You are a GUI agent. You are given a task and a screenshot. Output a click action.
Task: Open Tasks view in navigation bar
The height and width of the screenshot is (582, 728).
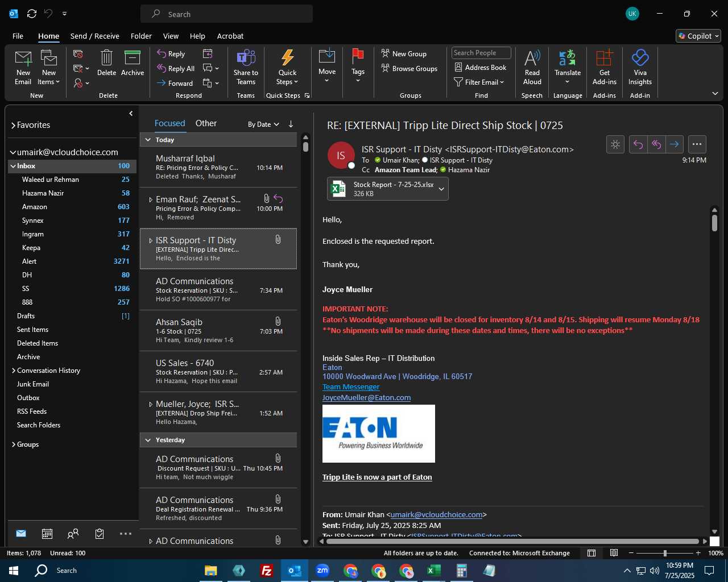point(100,534)
